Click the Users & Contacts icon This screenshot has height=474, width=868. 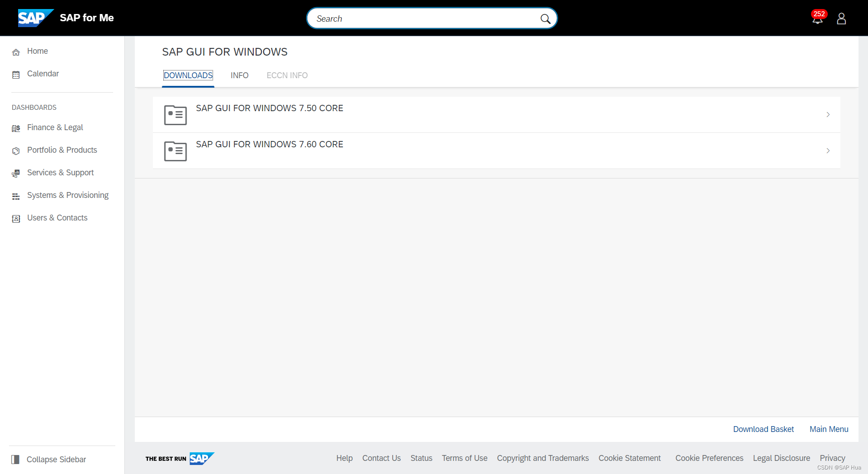[16, 219]
